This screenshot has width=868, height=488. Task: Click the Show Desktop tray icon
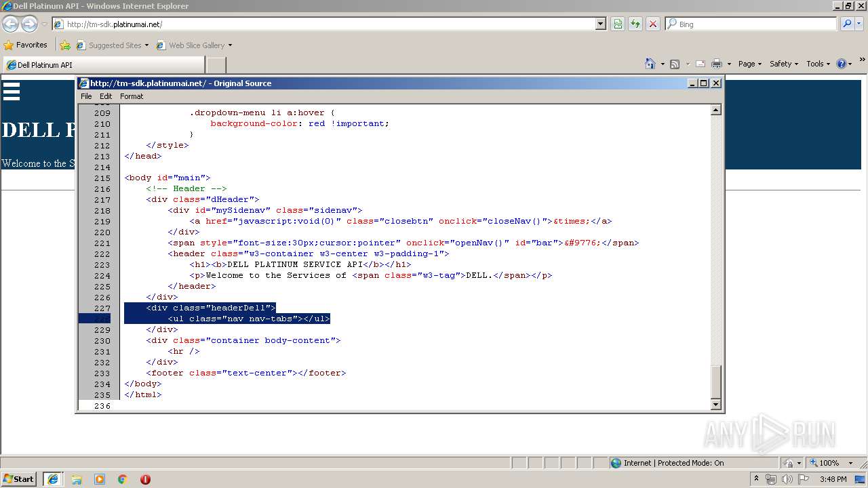(x=861, y=479)
